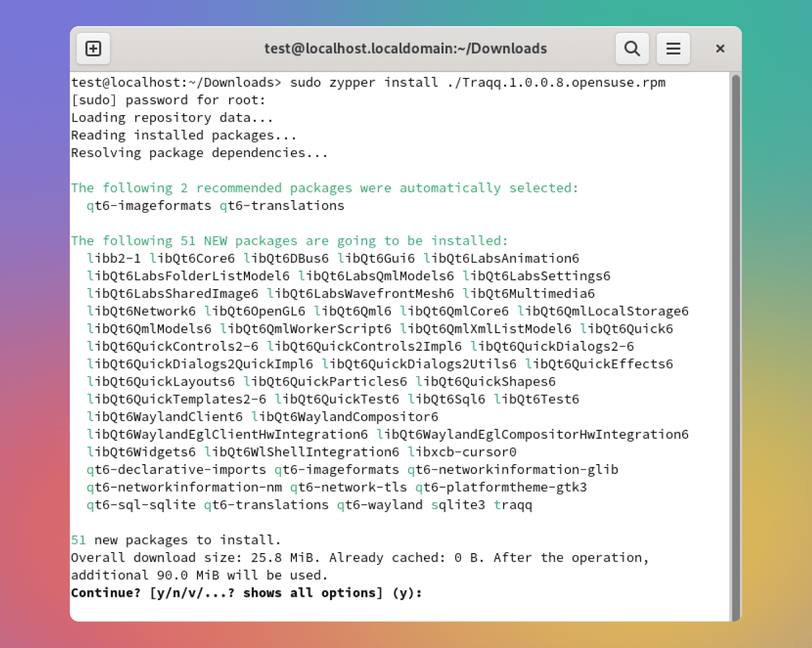
Task: Click the '2 recommended packages' green heading
Action: click(x=325, y=188)
